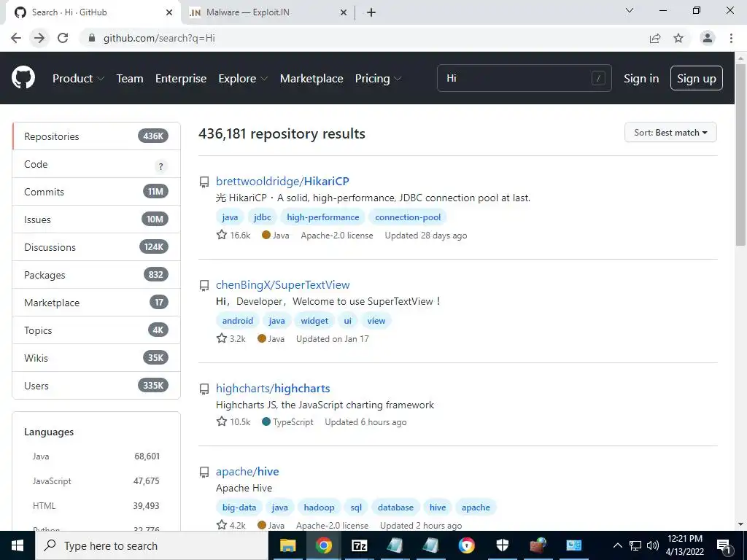Open the Marketplace header link
The height and width of the screenshot is (560, 747).
[x=311, y=78]
